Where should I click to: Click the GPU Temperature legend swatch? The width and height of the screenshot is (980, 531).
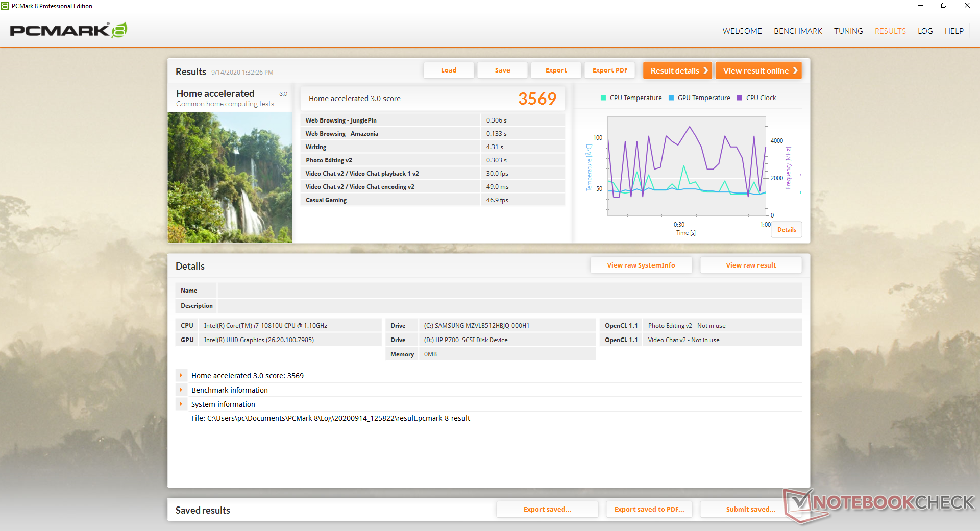(x=671, y=98)
